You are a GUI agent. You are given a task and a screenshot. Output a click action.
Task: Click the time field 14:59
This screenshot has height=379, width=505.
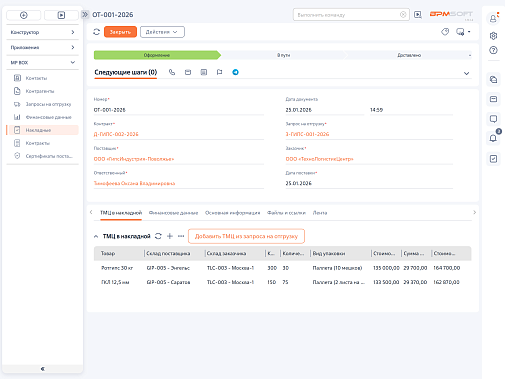411,110
